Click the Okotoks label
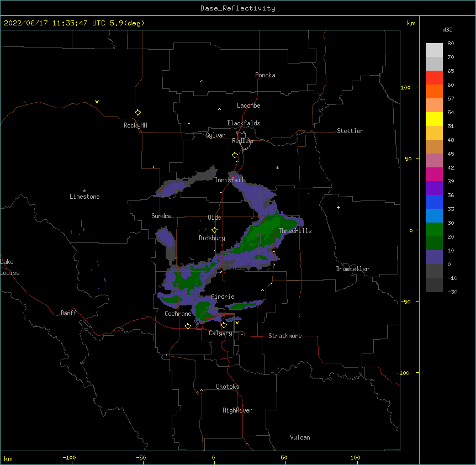 point(228,387)
